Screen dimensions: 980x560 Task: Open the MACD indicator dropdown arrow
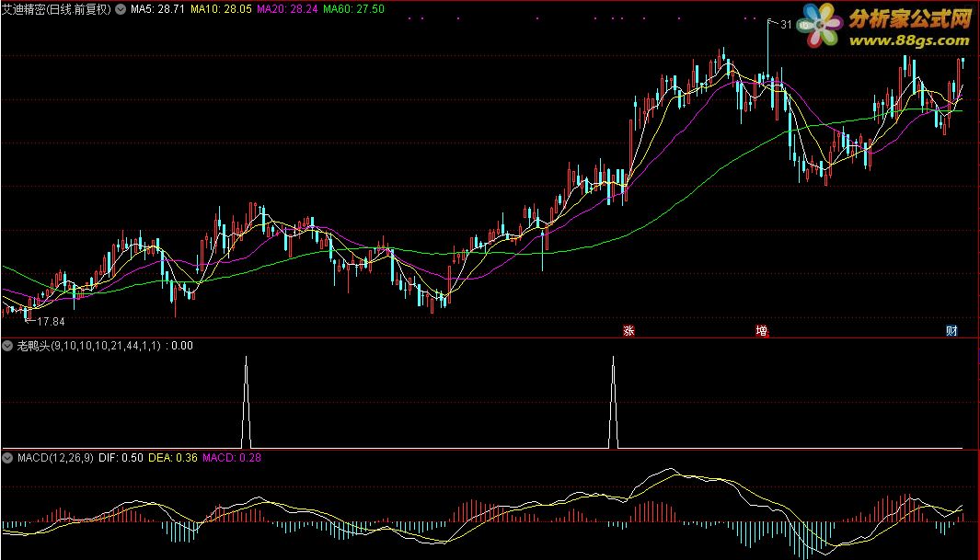pyautogui.click(x=8, y=458)
